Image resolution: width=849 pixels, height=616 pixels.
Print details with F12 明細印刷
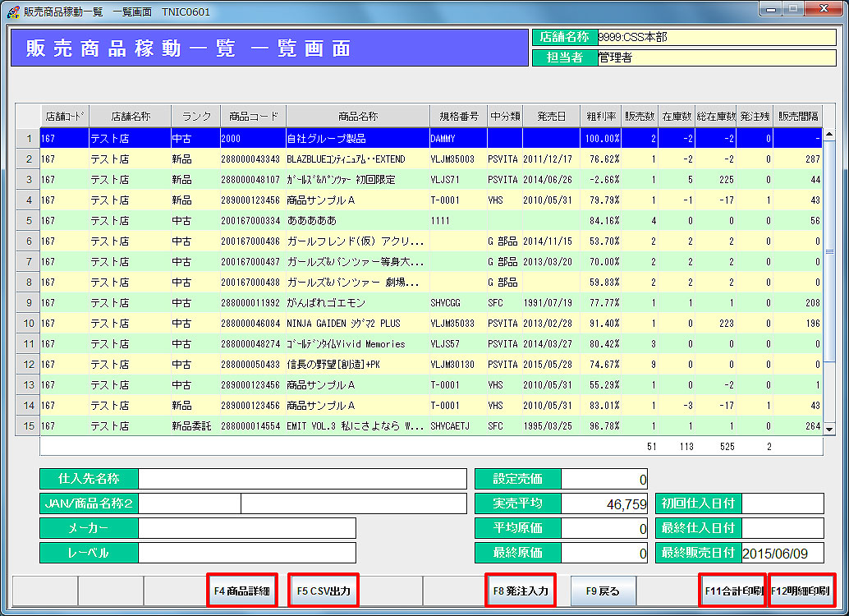pyautogui.click(x=801, y=591)
